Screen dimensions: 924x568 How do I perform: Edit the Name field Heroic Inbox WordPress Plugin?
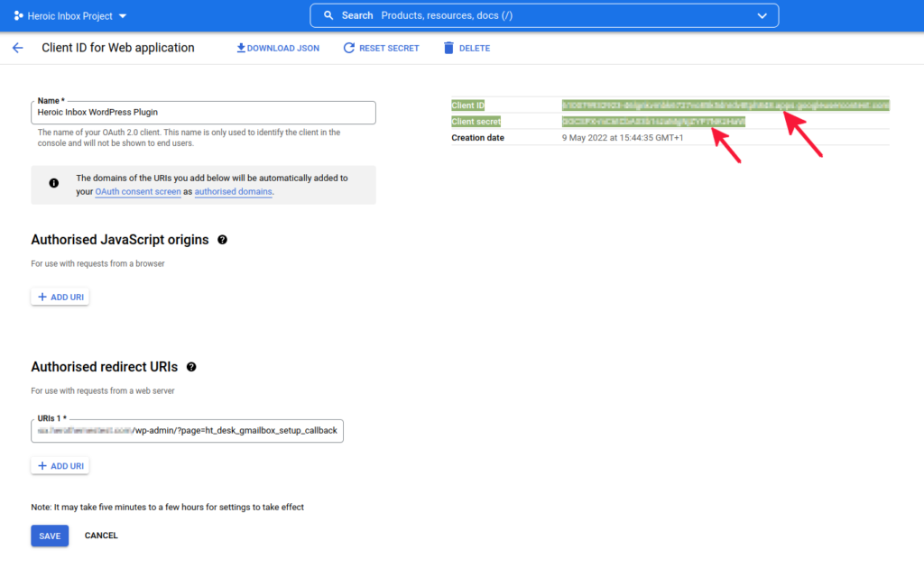[203, 113]
